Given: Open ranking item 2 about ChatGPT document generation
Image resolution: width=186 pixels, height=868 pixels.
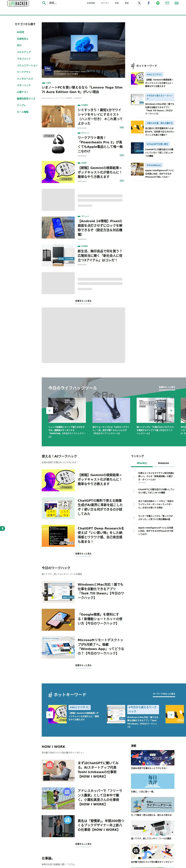Looking at the screenshot, I should [x=156, y=491].
